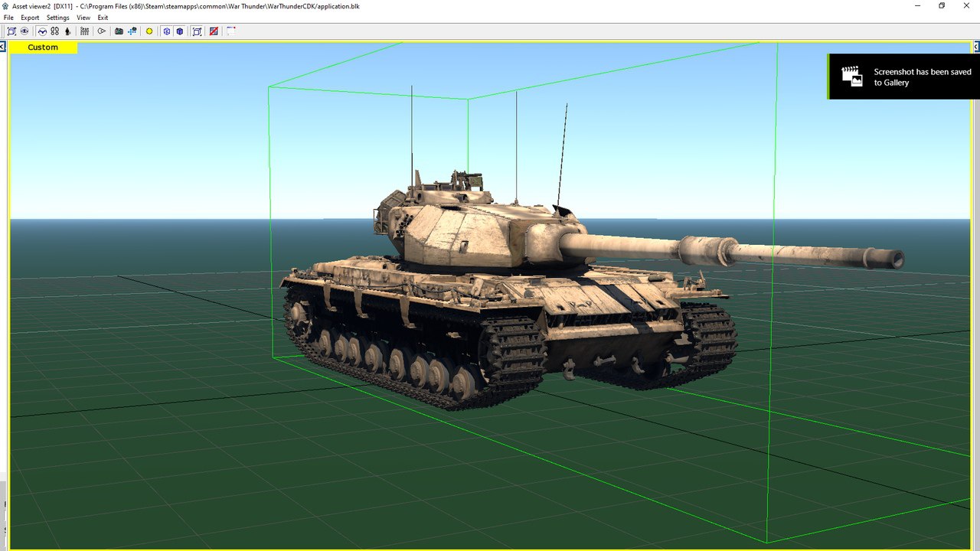The height and width of the screenshot is (551, 980).
Task: Click the gallery icon in the notification
Action: (851, 75)
